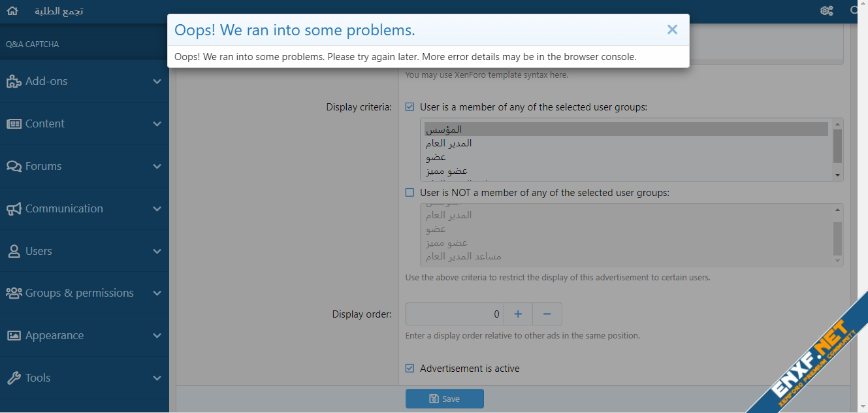Select عضو مميز in member groups list
Viewport: 868px width, 413px height.
(447, 171)
